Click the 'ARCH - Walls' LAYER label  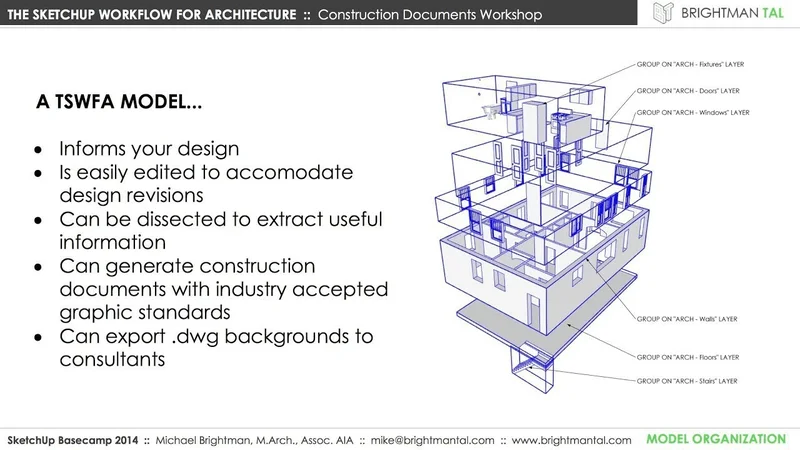[687, 319]
